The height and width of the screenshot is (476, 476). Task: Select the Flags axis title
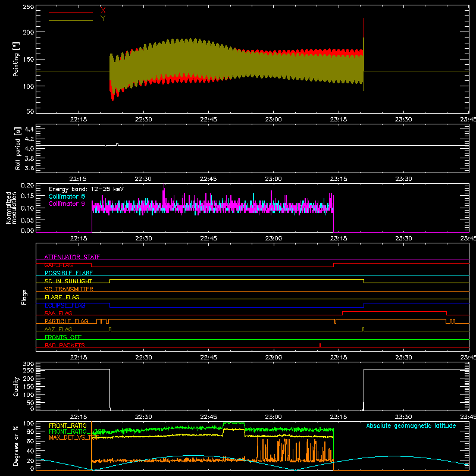[24, 297]
